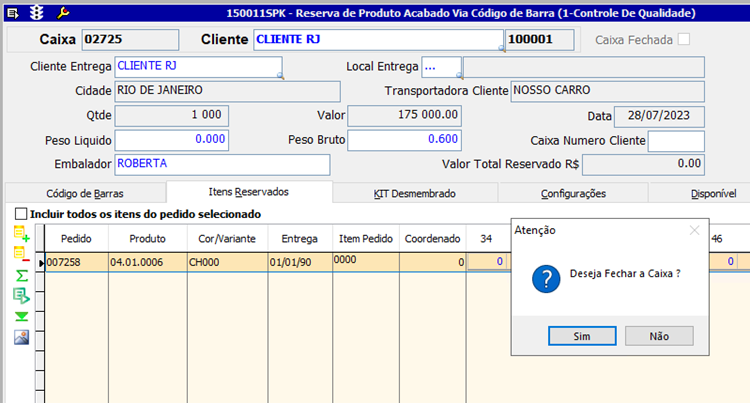This screenshot has width=750, height=403.
Task: Toggle the Caixa Fechada checkbox
Action: click(684, 40)
